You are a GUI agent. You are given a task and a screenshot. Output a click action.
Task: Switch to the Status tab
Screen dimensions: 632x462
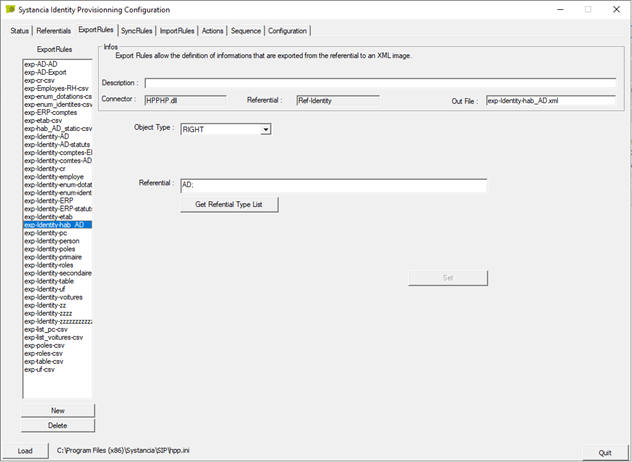(19, 31)
